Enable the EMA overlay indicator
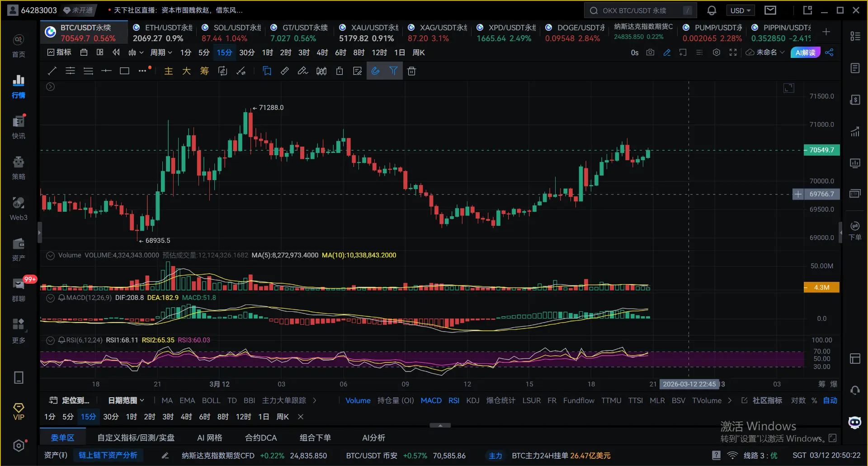Image resolution: width=868 pixels, height=466 pixels. point(187,400)
